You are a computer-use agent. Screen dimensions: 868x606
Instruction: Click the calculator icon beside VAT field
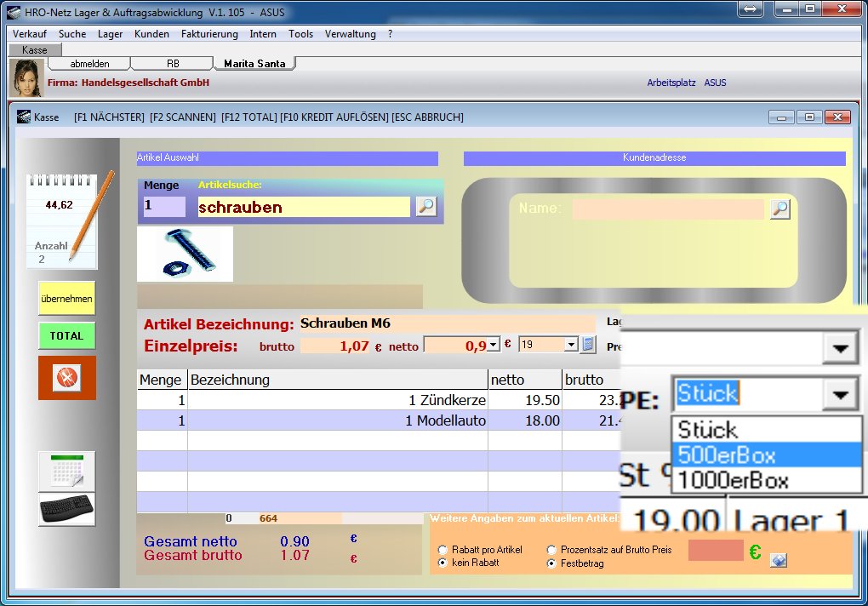point(588,344)
